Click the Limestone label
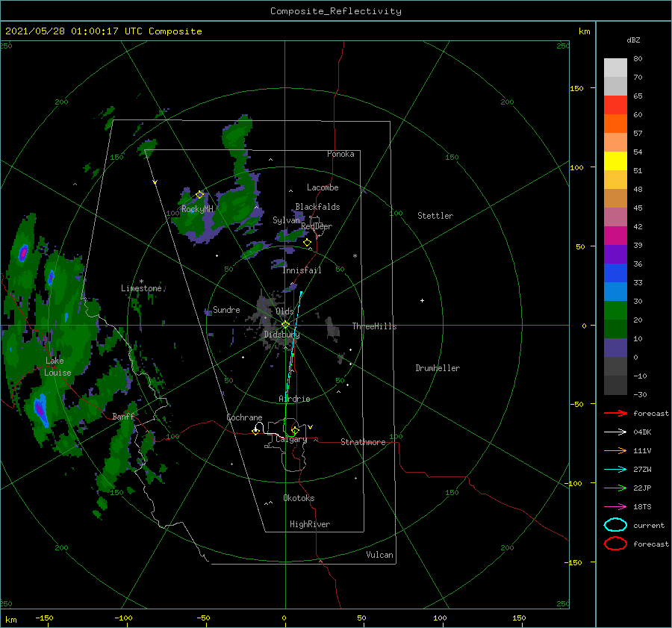The width and height of the screenshot is (672, 628). [x=141, y=288]
